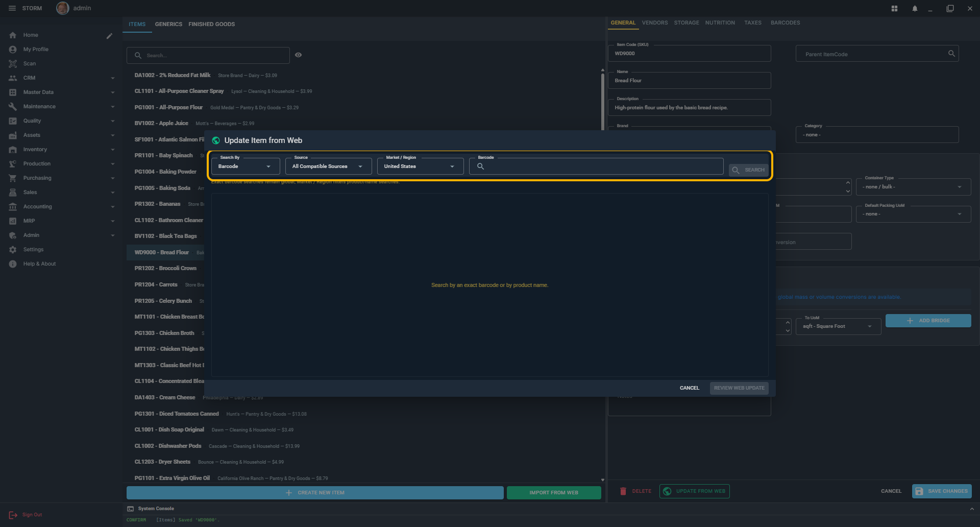Click the Assets icon in sidebar
This screenshot has height=527, width=980.
13,135
